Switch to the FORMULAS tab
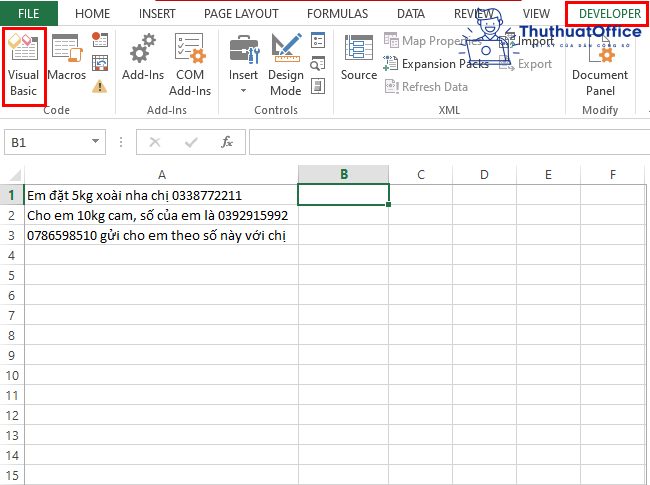650x485 pixels. (x=337, y=14)
